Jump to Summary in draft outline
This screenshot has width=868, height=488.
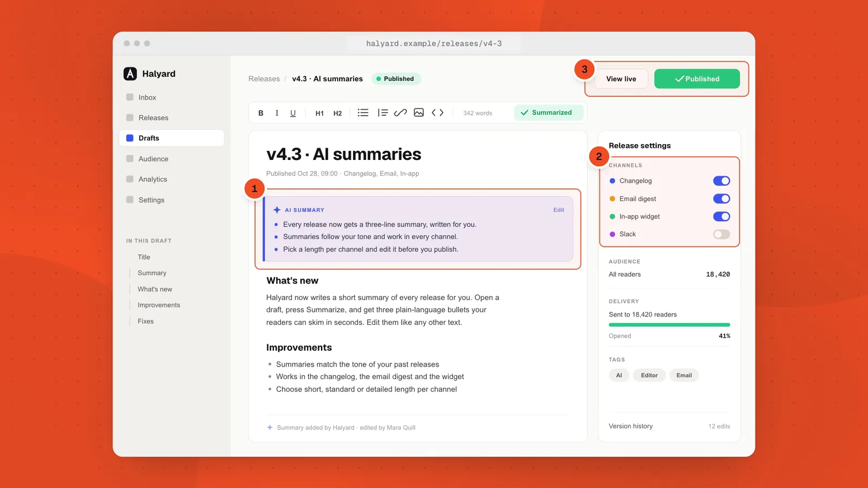click(x=152, y=273)
